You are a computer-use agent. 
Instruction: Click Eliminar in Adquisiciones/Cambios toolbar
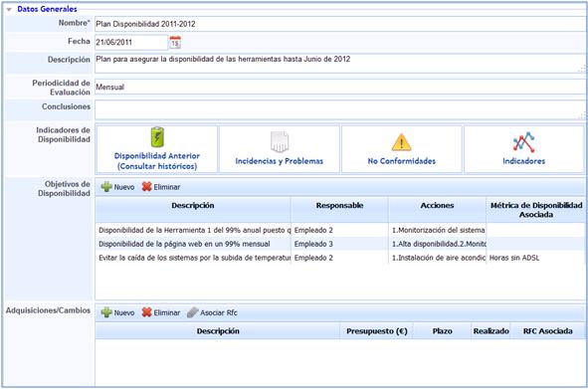pyautogui.click(x=161, y=312)
